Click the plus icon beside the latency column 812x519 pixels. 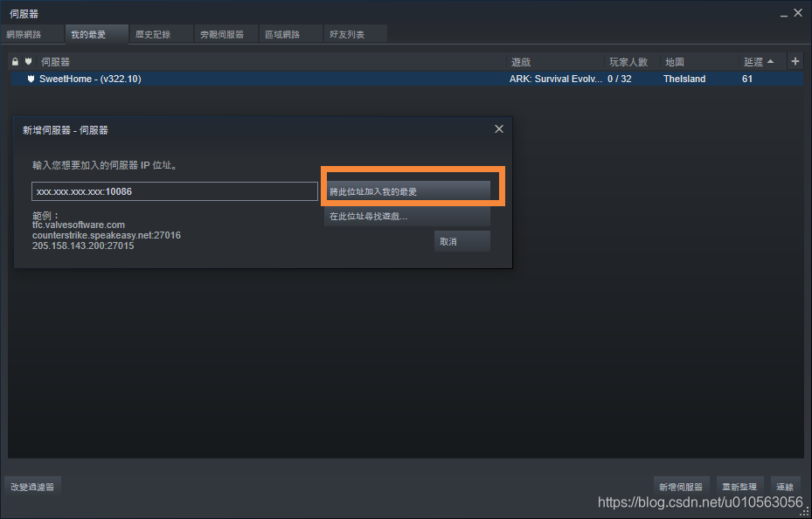click(x=795, y=61)
